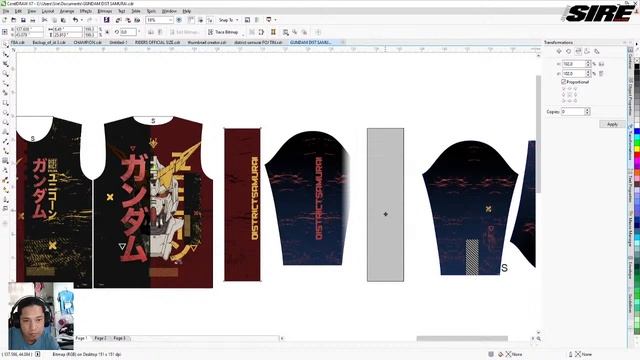The image size is (640, 360).
Task: Select the Zoom tool in toolbox
Action: [x=5, y=73]
